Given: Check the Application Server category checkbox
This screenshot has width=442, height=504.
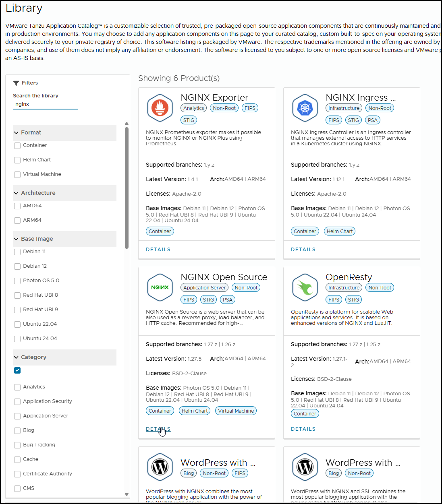Looking at the screenshot, I should click(x=17, y=416).
